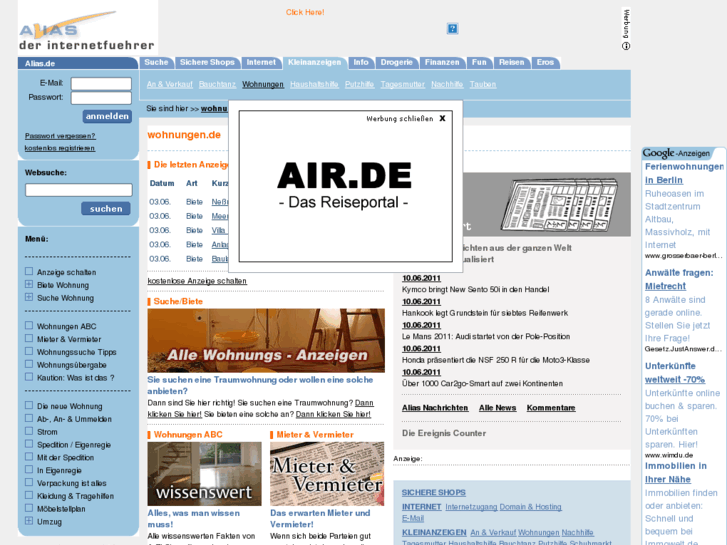The height and width of the screenshot is (545, 727).
Task: Click the anmelden login button
Action: tap(107, 116)
